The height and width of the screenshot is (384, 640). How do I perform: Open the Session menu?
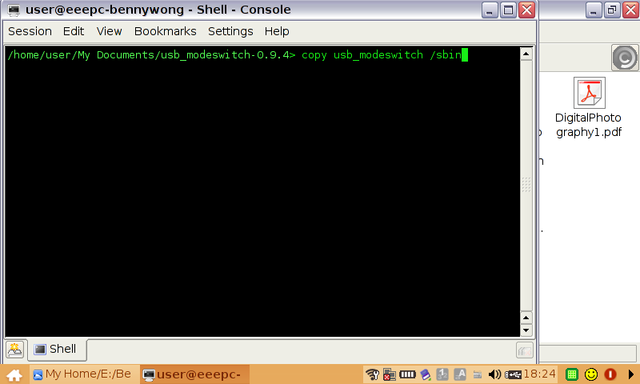30,31
